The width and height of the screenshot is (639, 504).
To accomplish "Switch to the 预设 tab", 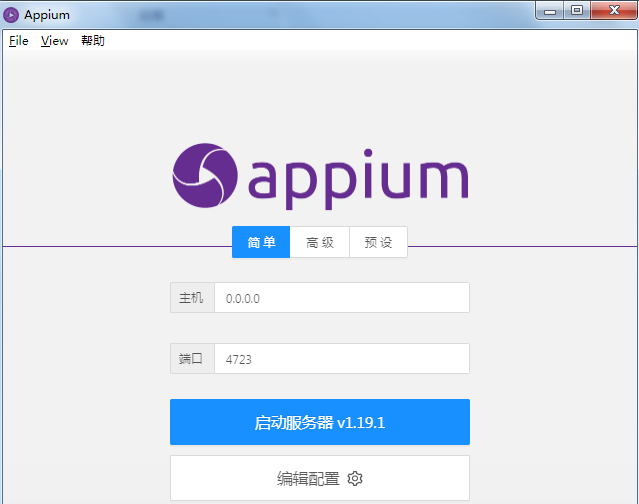I will pyautogui.click(x=378, y=242).
